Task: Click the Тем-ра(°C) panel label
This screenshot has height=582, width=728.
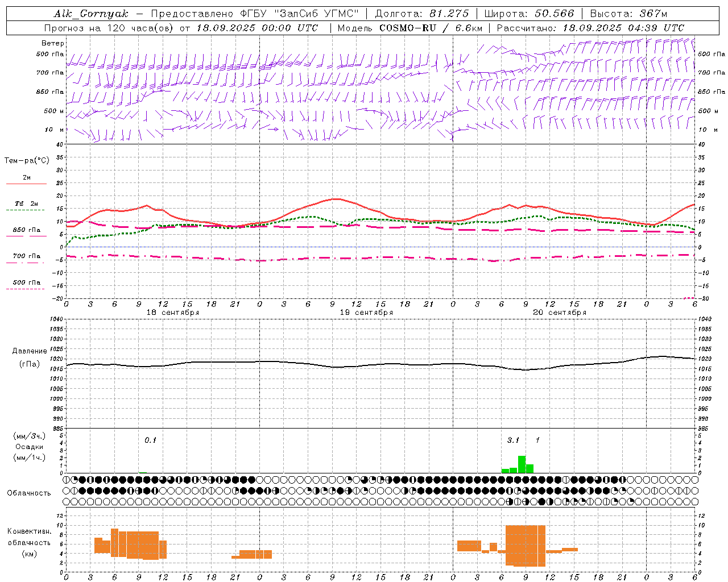Action: (x=27, y=161)
